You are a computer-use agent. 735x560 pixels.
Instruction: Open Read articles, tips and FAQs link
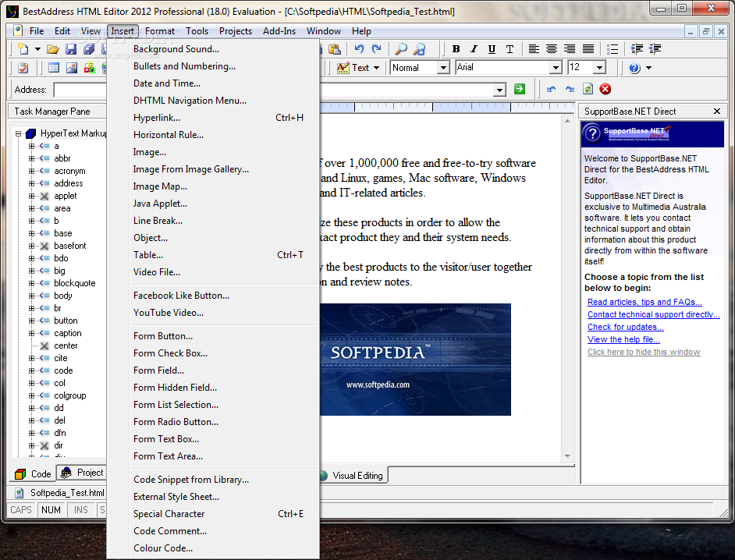click(644, 303)
